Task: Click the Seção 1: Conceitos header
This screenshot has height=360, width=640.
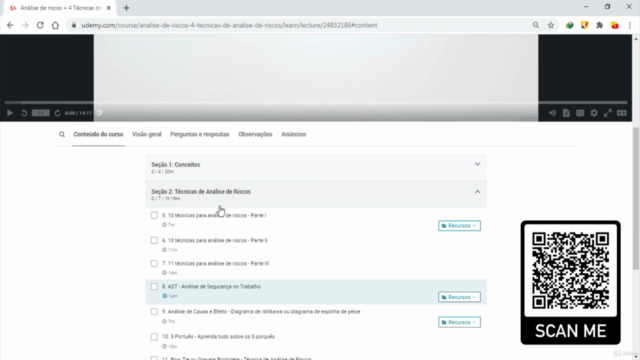Action: coord(316,168)
